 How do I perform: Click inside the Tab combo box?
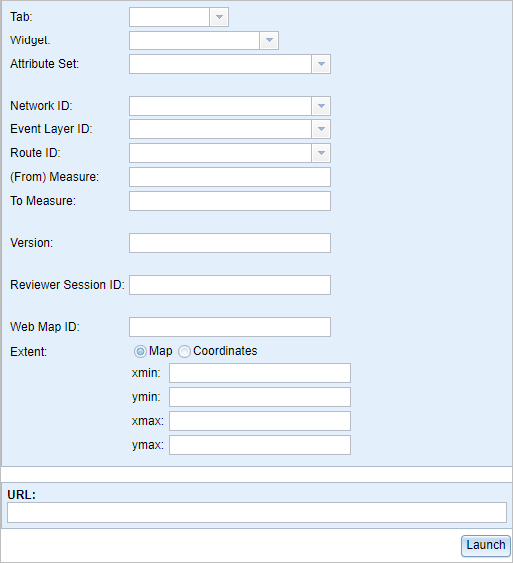(169, 17)
